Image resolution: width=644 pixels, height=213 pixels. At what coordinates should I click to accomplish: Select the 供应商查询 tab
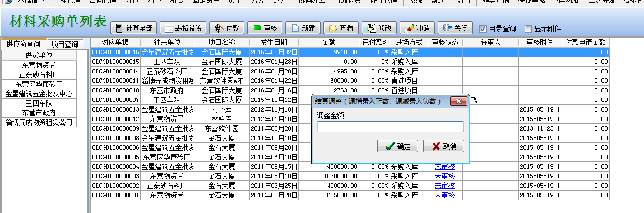click(24, 44)
